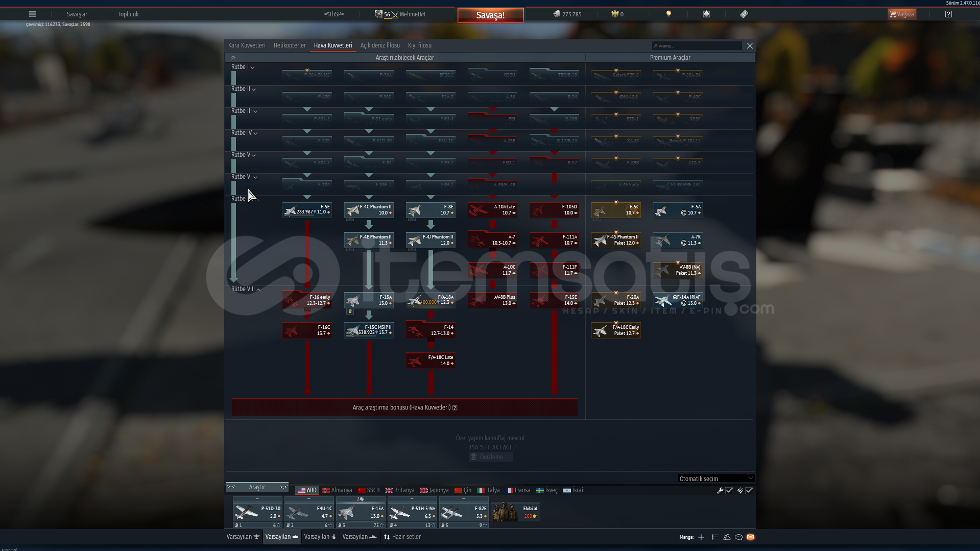The image size is (980, 551).
Task: Select the F-15A research tree card
Action: pyautogui.click(x=369, y=300)
